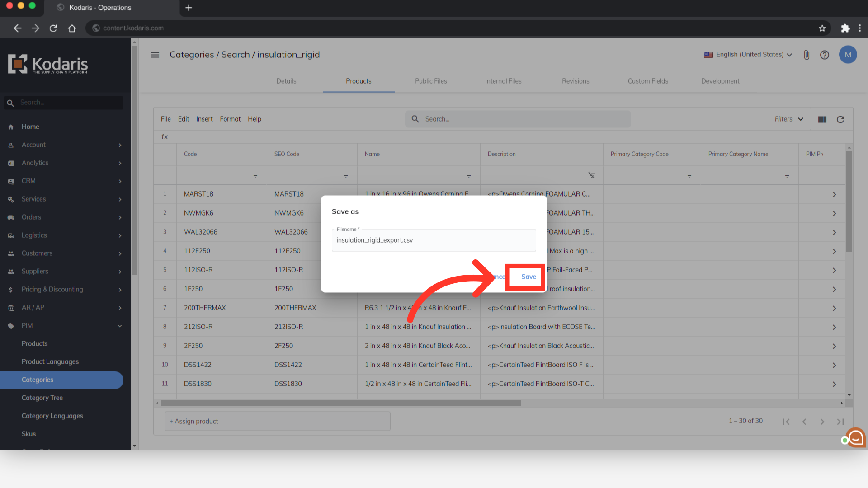This screenshot has height=488, width=868.
Task: Click the Code column filter icon
Action: (255, 175)
